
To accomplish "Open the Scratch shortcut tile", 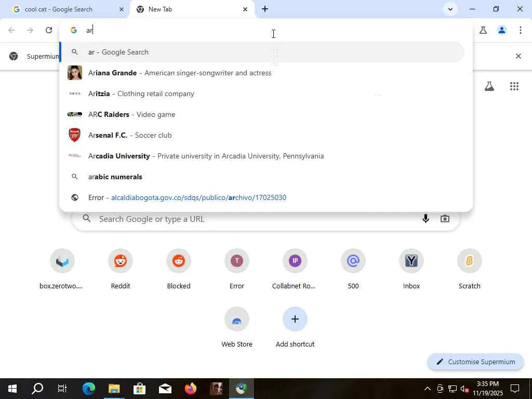I will 470,269.
